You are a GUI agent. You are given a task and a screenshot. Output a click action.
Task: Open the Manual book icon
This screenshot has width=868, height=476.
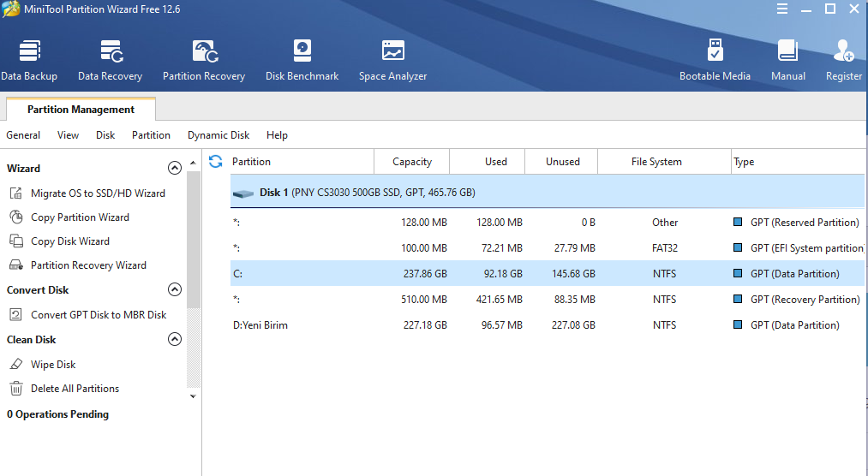coord(787,51)
